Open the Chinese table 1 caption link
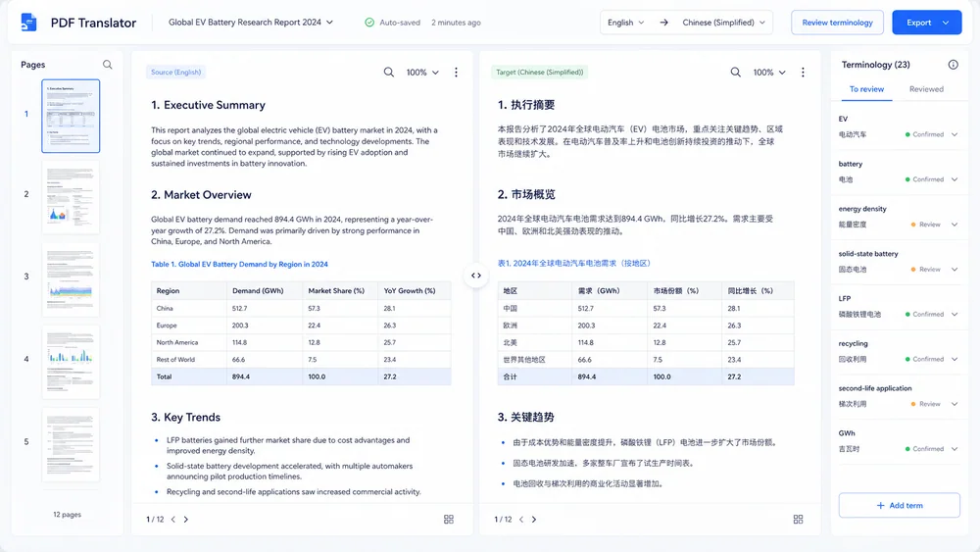Viewport: 980px width, 552px height. (x=573, y=263)
